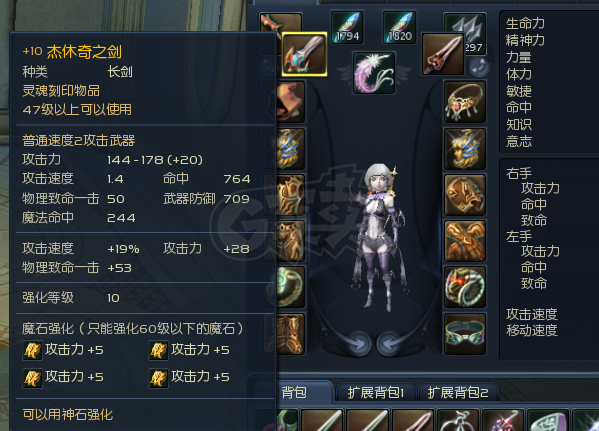Screen dimensions: 599x431
Task: Click the golden orange glove slot
Action: tap(465, 241)
